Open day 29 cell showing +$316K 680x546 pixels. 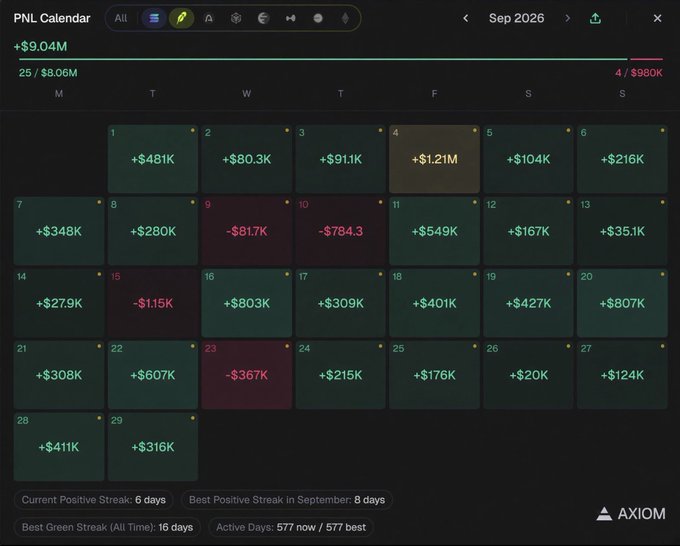pos(153,447)
